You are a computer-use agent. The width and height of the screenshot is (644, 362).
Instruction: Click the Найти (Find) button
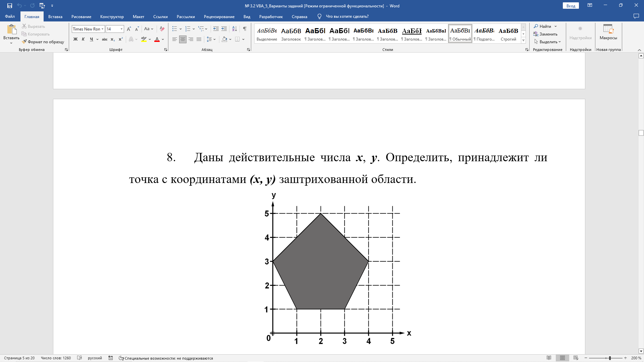(x=545, y=26)
